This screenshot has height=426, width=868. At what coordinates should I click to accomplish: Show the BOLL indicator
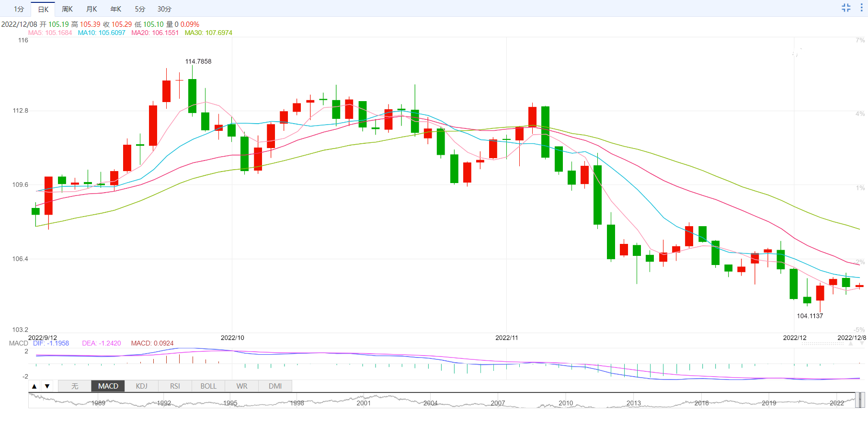coord(208,386)
